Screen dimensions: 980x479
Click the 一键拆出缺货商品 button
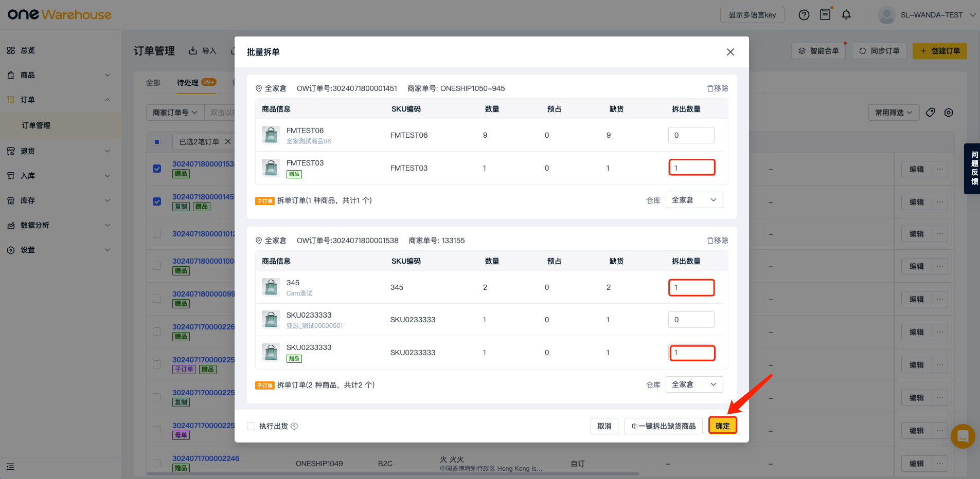663,426
